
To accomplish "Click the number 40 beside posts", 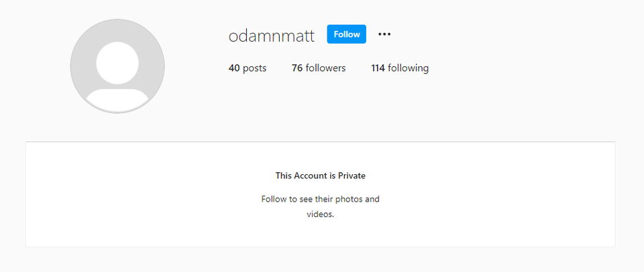I will (x=234, y=68).
